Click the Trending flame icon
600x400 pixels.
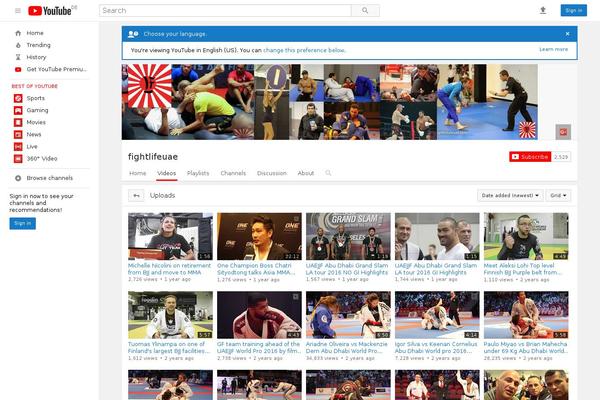[x=18, y=45]
